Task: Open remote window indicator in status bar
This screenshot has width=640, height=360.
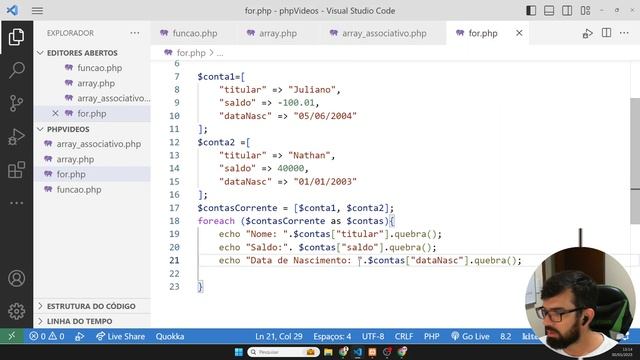Action: pos(12,336)
